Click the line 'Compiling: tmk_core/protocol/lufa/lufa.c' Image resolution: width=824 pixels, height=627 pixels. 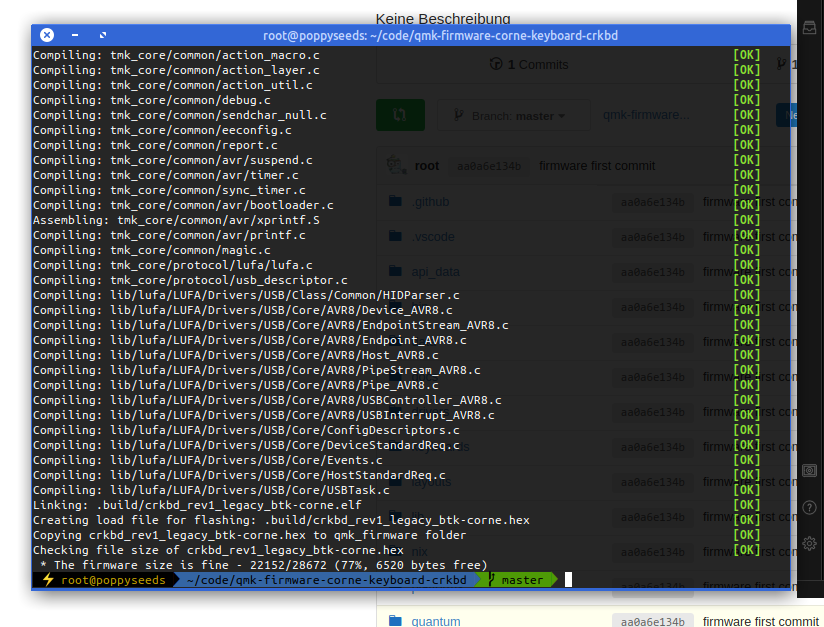172,265
